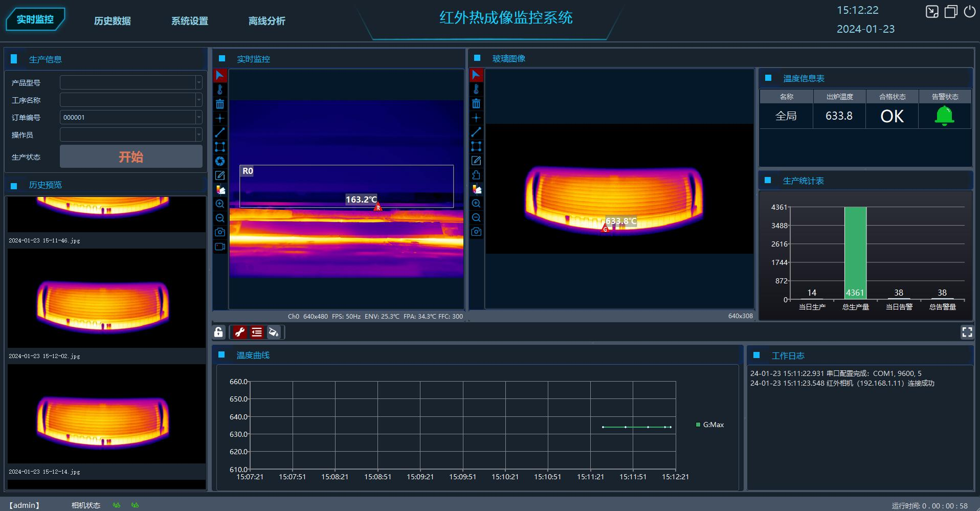
Task: Open the color palette in 玻璃图像 toolbar
Action: (x=476, y=189)
